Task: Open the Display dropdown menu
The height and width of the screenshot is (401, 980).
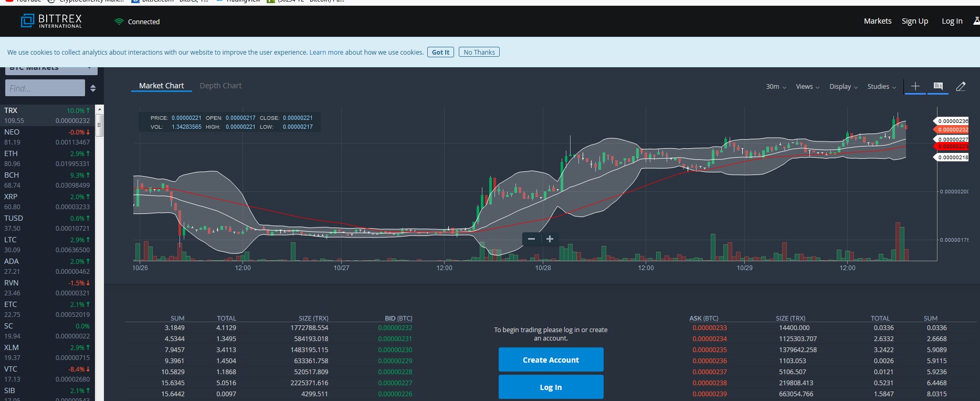Action: point(844,87)
